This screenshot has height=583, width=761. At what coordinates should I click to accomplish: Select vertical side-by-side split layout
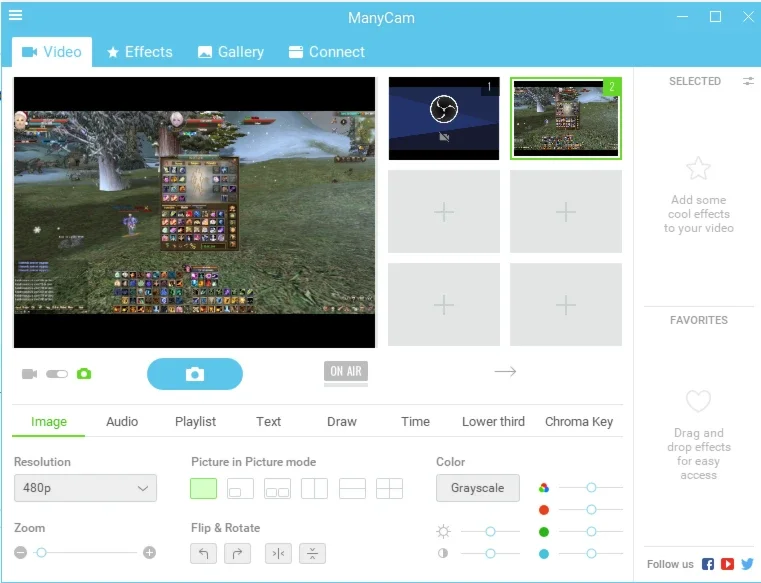coord(314,488)
